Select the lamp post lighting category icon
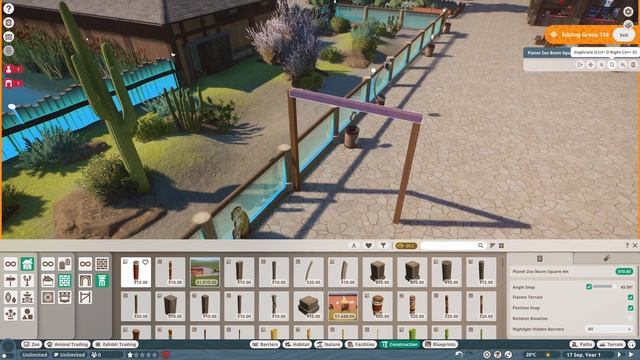The width and height of the screenshot is (640, 360). click(27, 280)
